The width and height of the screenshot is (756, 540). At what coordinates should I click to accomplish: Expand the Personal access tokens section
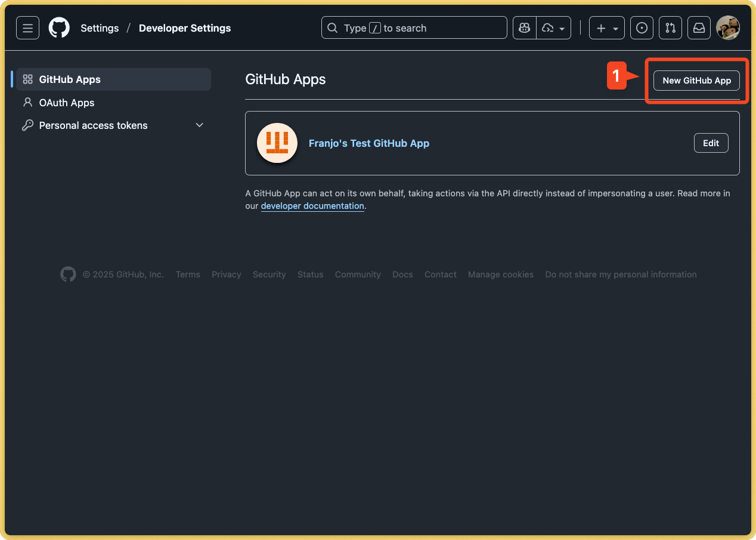tap(199, 125)
